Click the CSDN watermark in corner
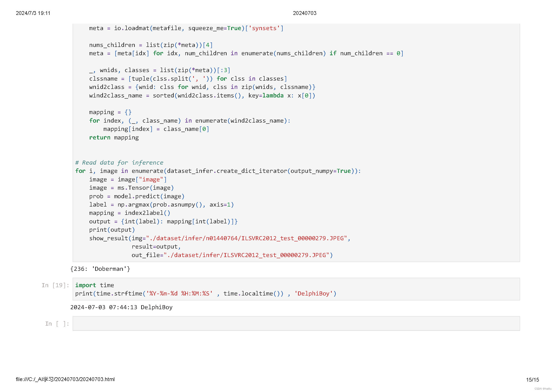The image size is (555, 392). [x=543, y=389]
